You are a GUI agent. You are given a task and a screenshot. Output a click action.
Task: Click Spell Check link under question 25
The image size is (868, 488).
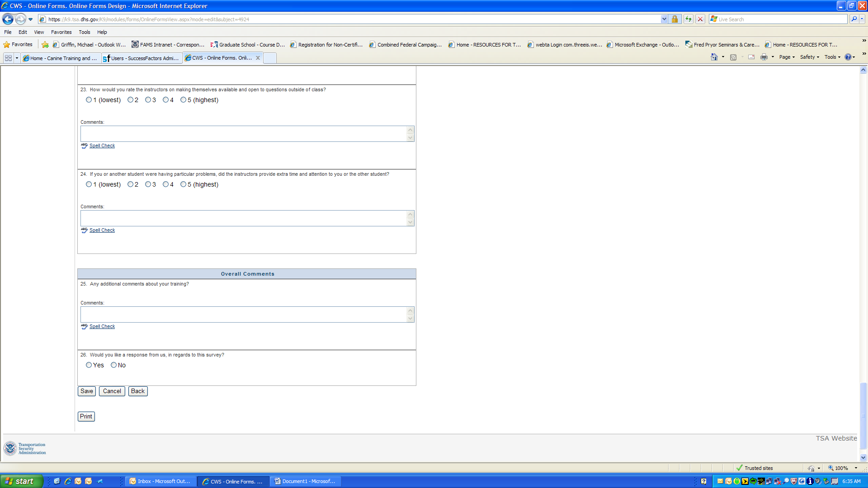pyautogui.click(x=102, y=326)
